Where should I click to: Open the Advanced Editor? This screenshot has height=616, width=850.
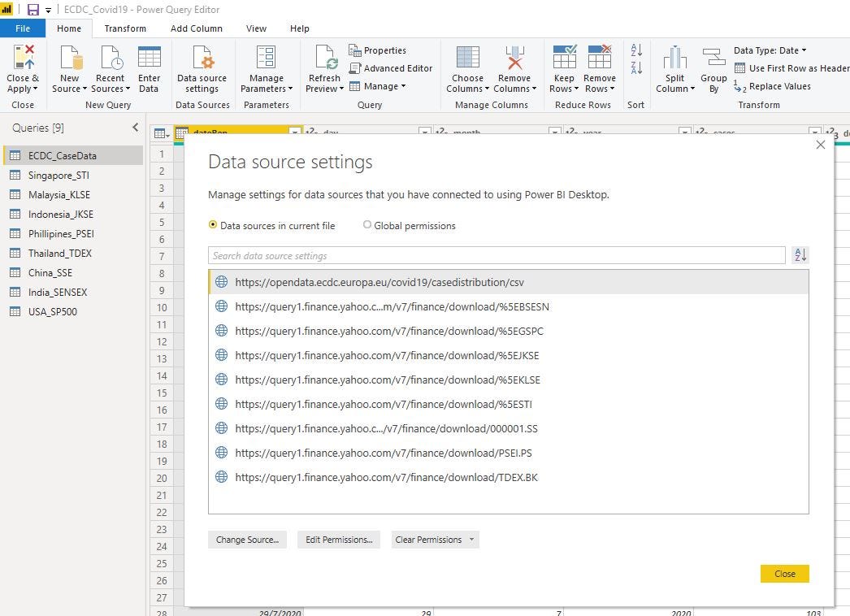pyautogui.click(x=390, y=68)
